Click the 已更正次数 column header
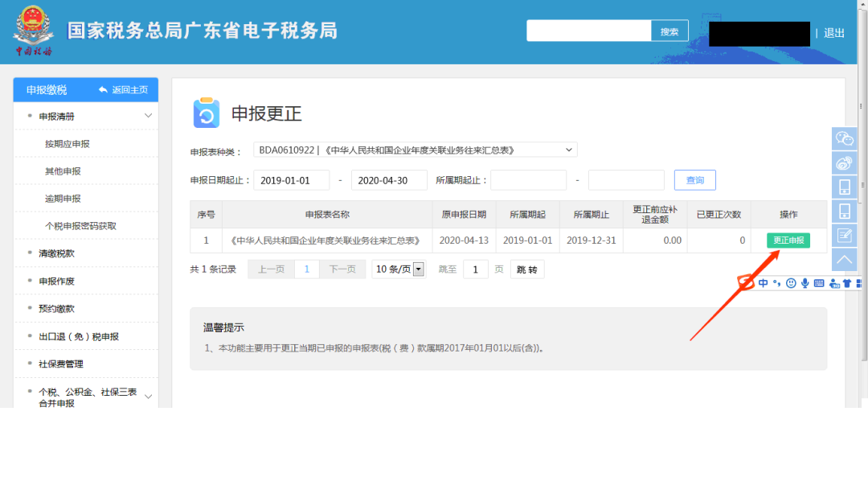 pos(719,215)
